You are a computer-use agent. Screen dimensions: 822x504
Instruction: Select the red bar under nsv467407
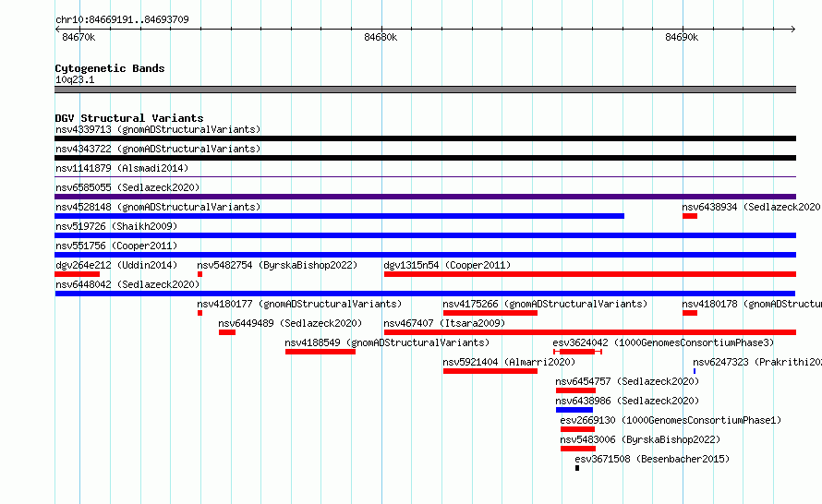pyautogui.click(x=590, y=332)
